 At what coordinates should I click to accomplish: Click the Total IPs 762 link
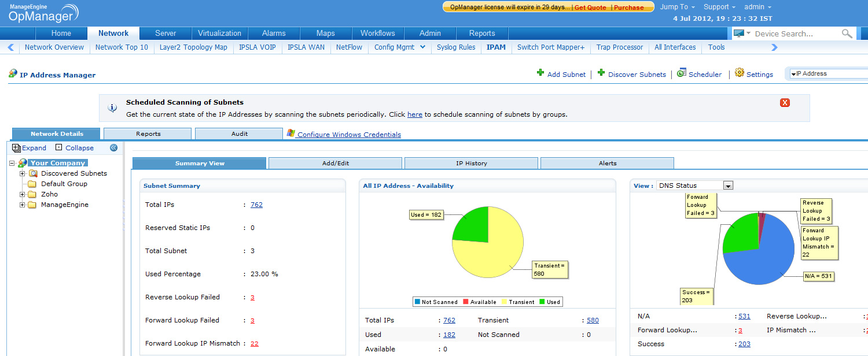coord(256,205)
